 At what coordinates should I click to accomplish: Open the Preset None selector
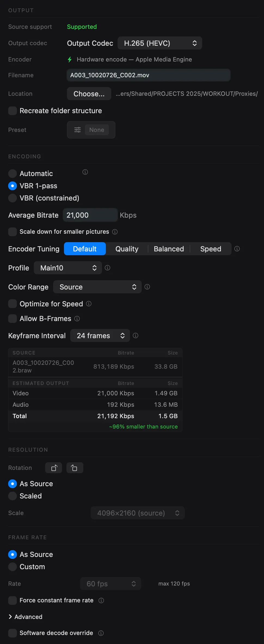(91, 130)
